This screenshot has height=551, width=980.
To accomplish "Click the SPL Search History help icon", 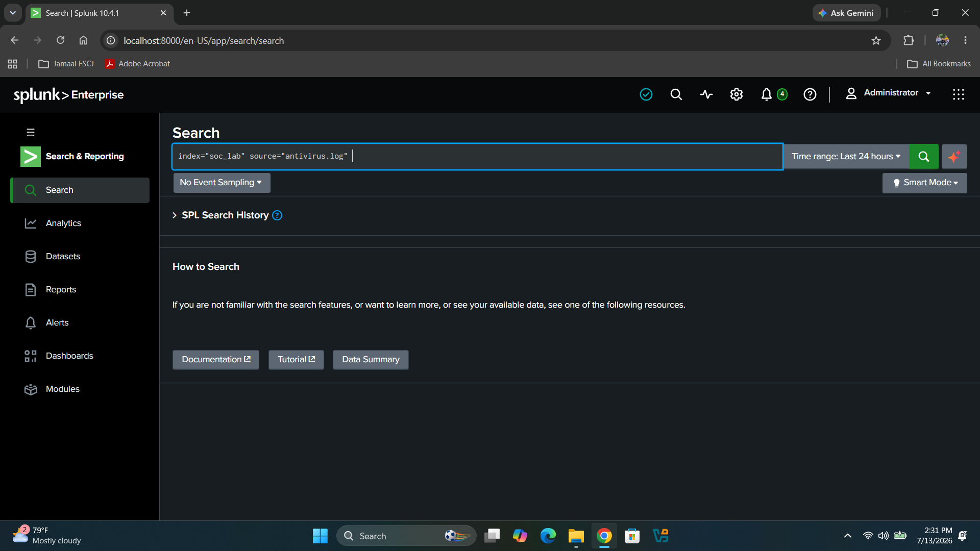I will point(277,215).
